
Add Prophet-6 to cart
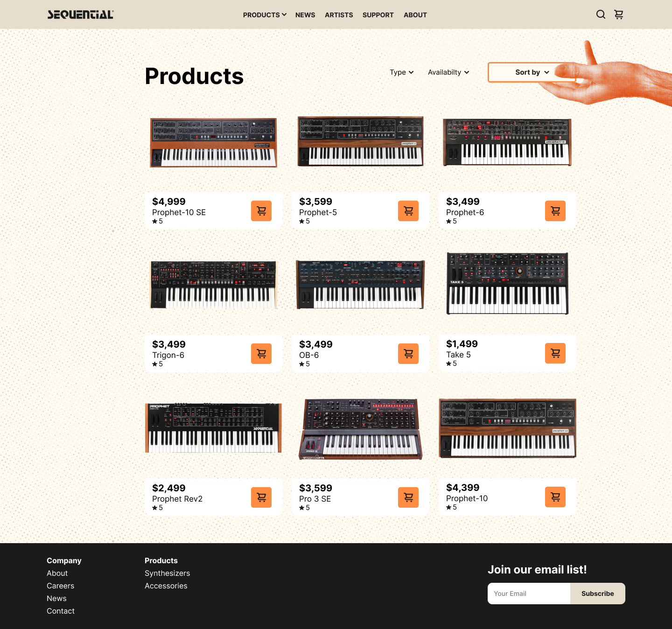pyautogui.click(x=555, y=211)
